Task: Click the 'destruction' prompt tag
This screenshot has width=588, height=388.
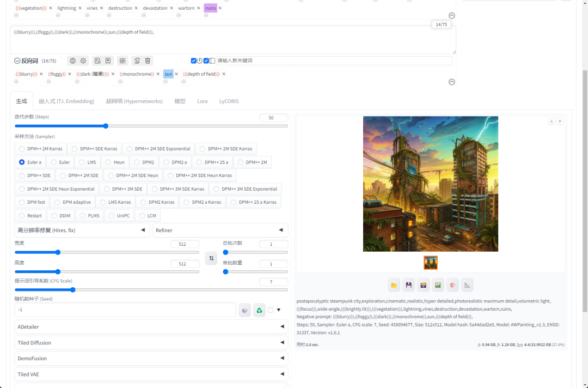Action: 120,8
